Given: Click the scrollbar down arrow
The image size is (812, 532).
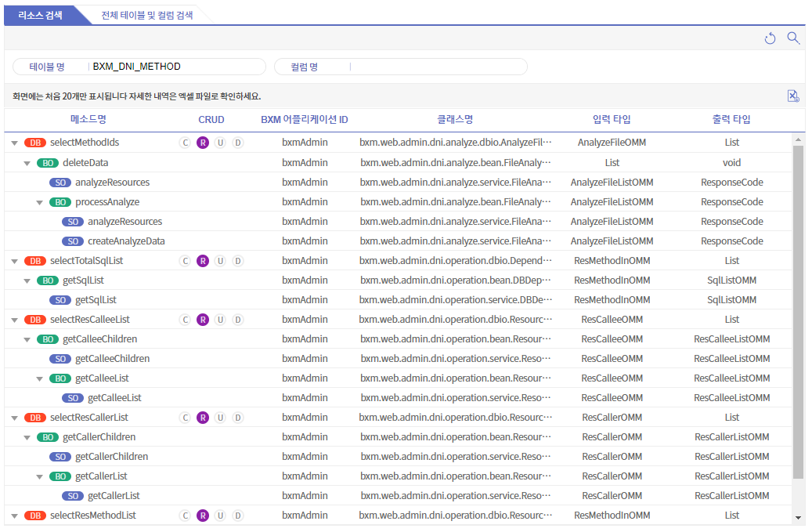Looking at the screenshot, I should coord(798,517).
